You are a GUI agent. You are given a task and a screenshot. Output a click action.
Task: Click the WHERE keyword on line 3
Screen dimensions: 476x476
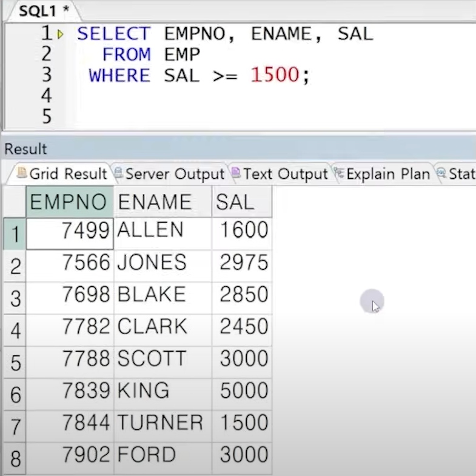[119, 75]
